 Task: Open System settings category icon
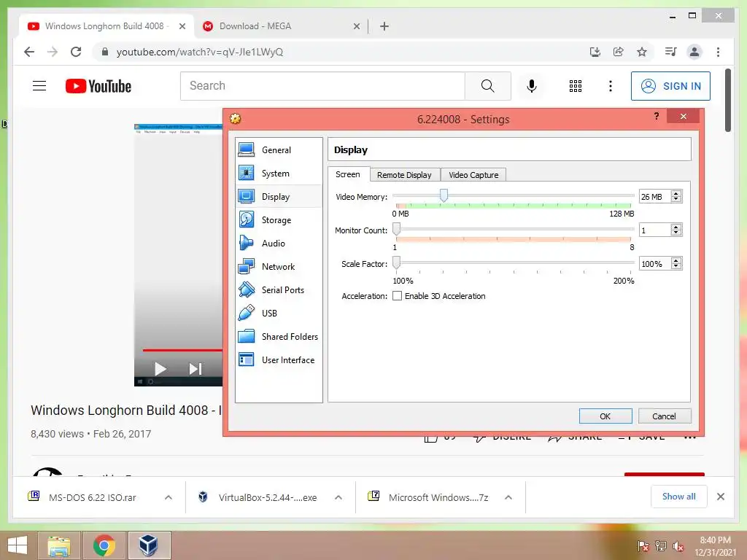(x=247, y=174)
